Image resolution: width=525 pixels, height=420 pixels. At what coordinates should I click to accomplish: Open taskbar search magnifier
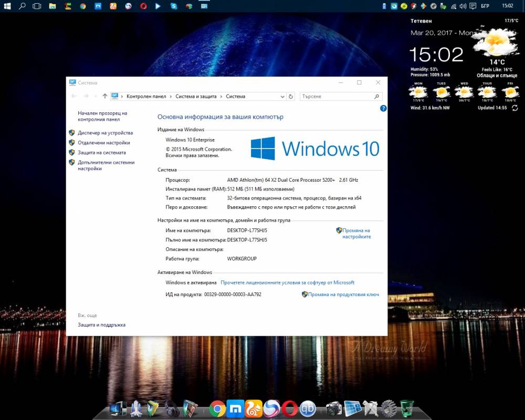coord(22,6)
